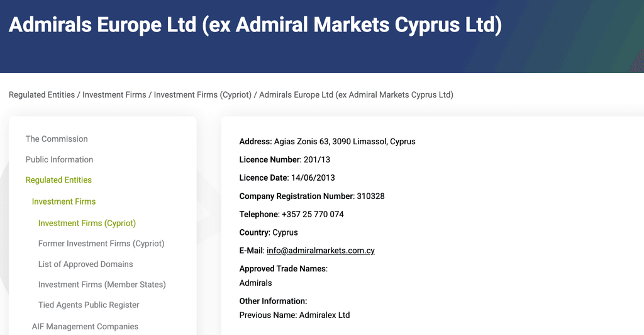Click the 'Other Information' label
Screen dimensions: 644x335
pyautogui.click(x=273, y=301)
